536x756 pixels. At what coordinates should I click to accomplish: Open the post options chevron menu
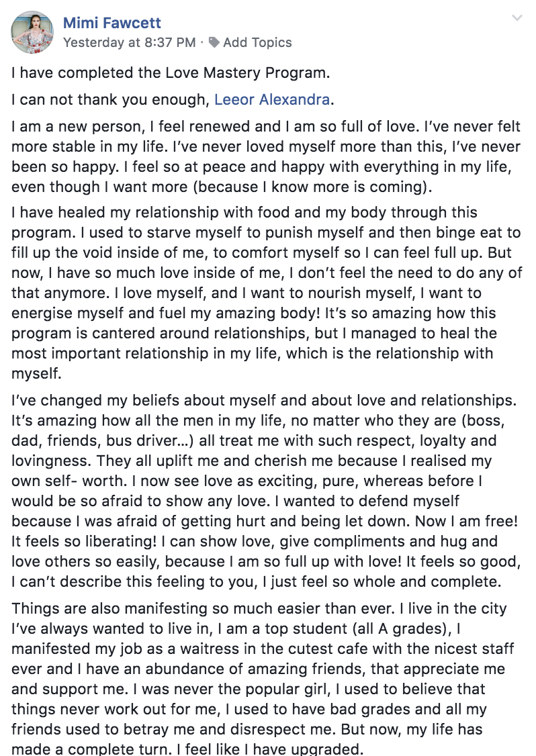pyautogui.click(x=517, y=18)
